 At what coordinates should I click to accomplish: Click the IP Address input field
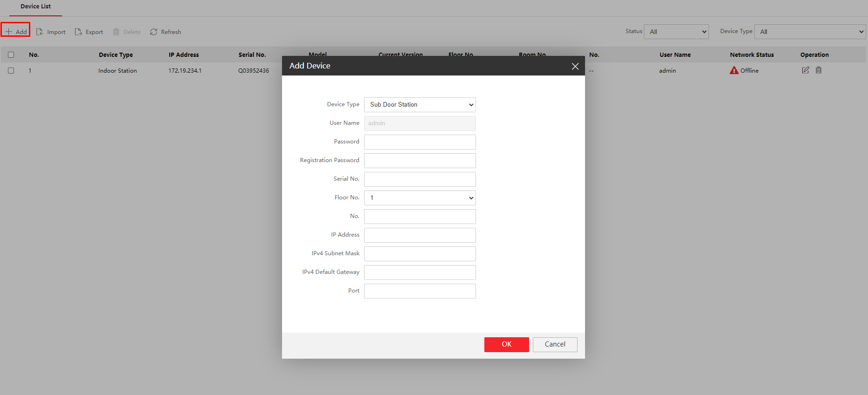420,235
